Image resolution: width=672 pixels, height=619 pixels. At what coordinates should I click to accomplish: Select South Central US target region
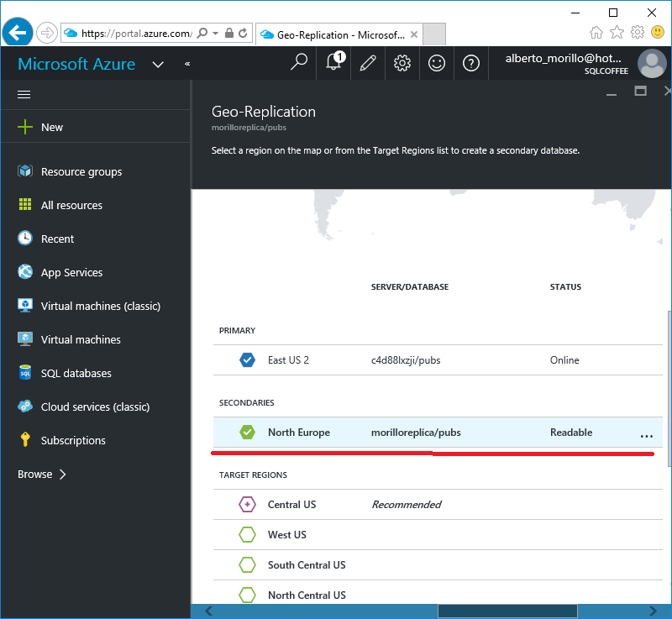pyautogui.click(x=438, y=565)
